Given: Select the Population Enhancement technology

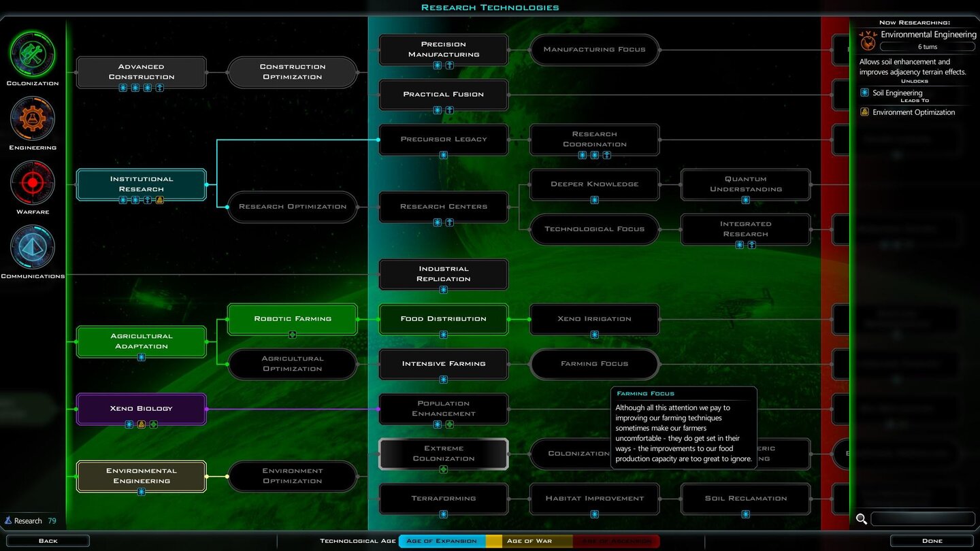Looking at the screenshot, I should pyautogui.click(x=444, y=409).
